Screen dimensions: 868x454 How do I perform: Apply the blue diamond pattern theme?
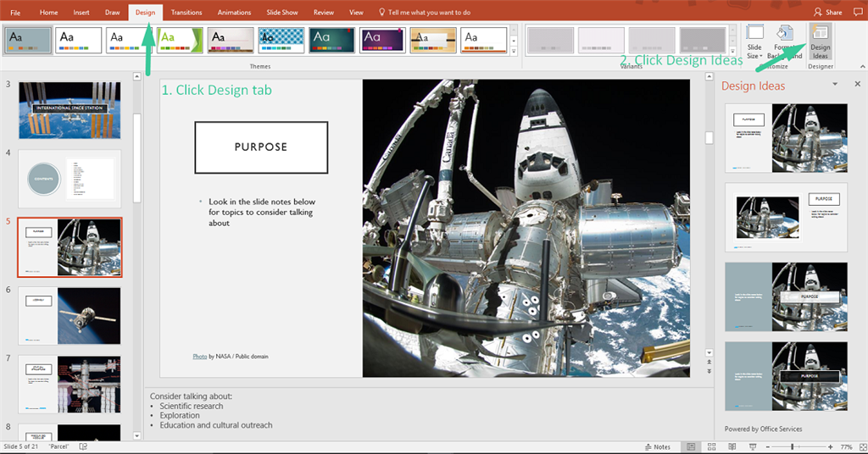coord(281,41)
